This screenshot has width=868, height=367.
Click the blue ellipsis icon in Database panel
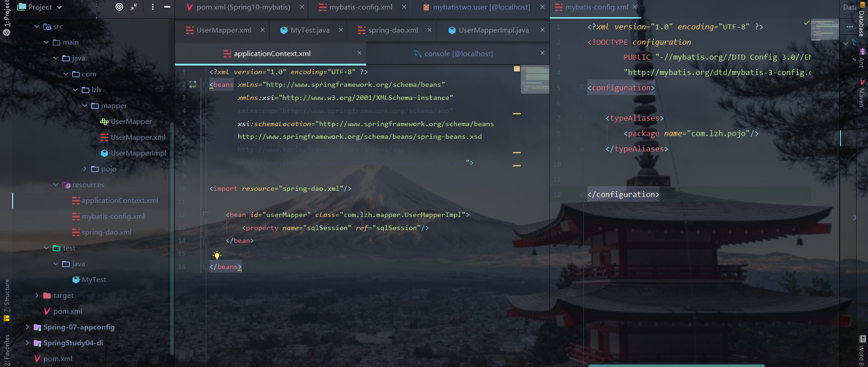pos(850,27)
